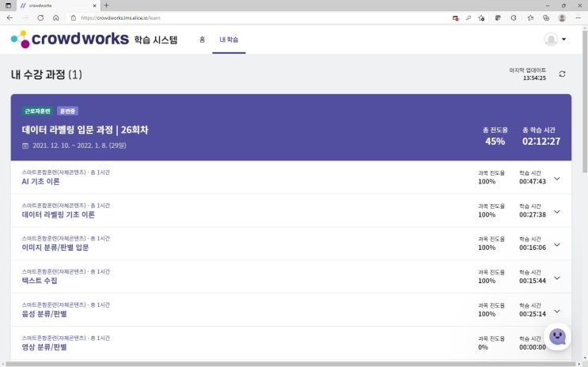The height and width of the screenshot is (367, 588).
Task: Click the browser back arrow
Action: click(9, 17)
